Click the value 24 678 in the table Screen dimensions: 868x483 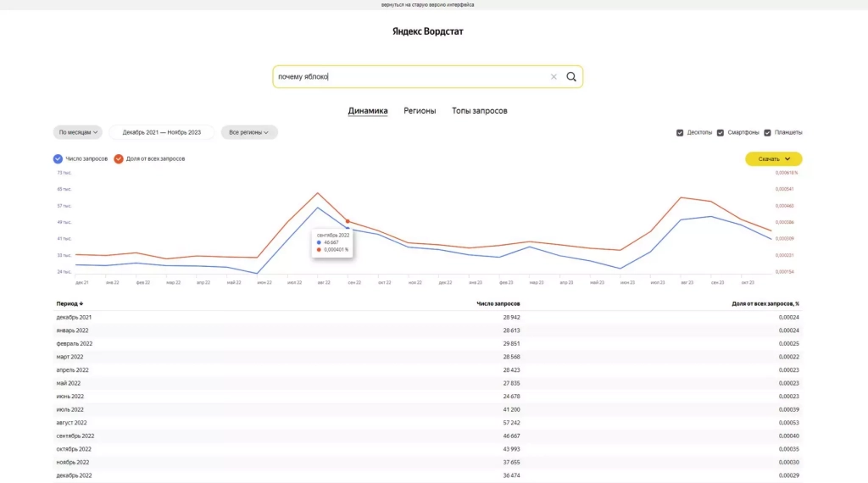511,397
